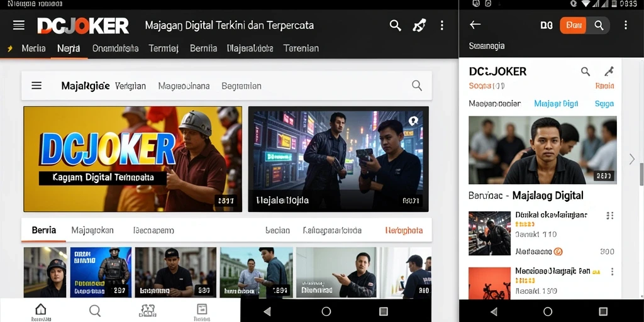644x322 pixels.
Task: Tap the bookmark list icon in the bottom navigation
Action: click(202, 309)
